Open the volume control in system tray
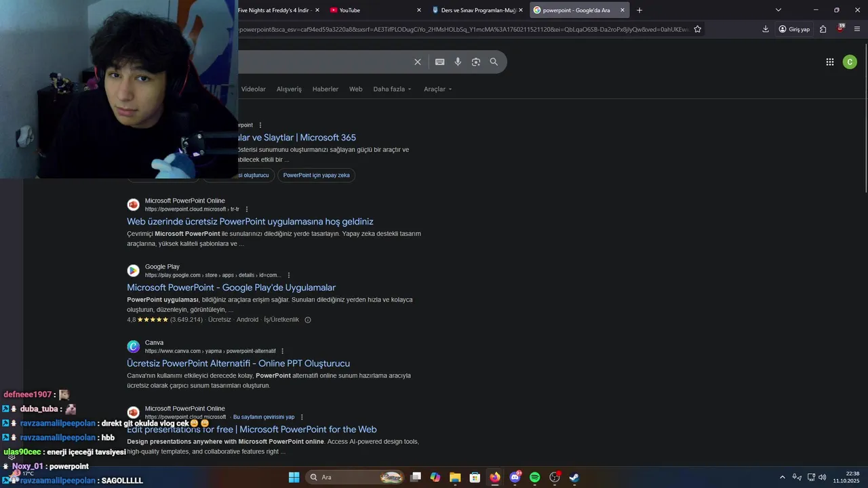The height and width of the screenshot is (488, 868). tap(822, 477)
